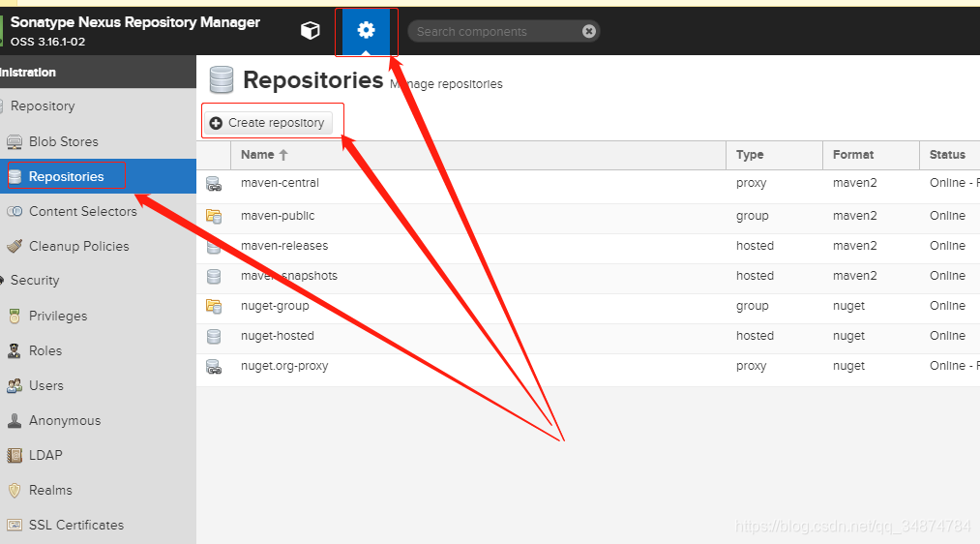Click the Sonatype Nexus Repository Manager title
The image size is (980, 544).
pyautogui.click(x=135, y=22)
